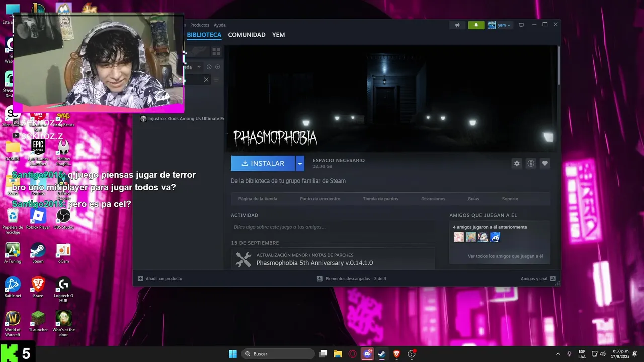Add Phasmophobia to favorites with heart icon
This screenshot has width=644, height=362.
click(545, 163)
